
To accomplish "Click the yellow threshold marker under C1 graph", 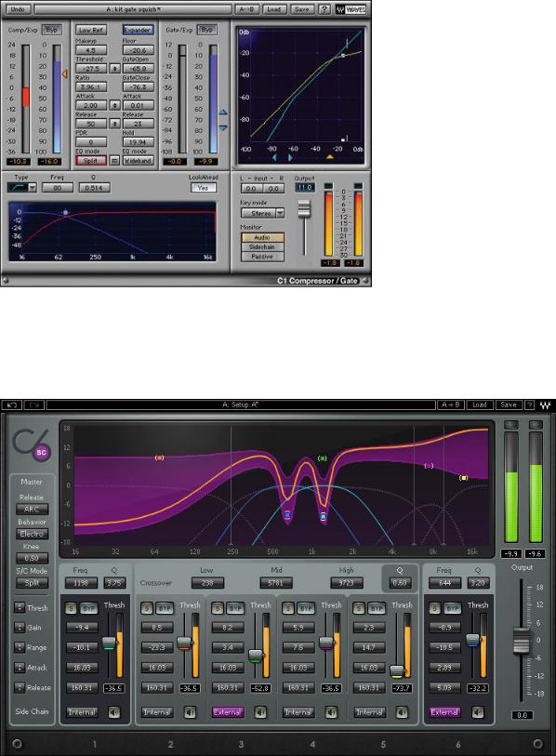I will click(330, 157).
